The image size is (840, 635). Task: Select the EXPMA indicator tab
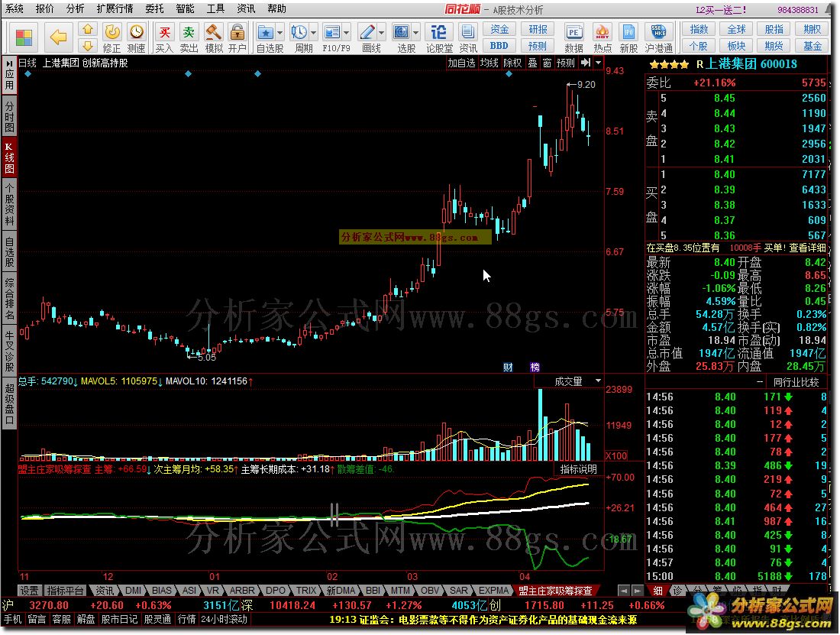493,591
